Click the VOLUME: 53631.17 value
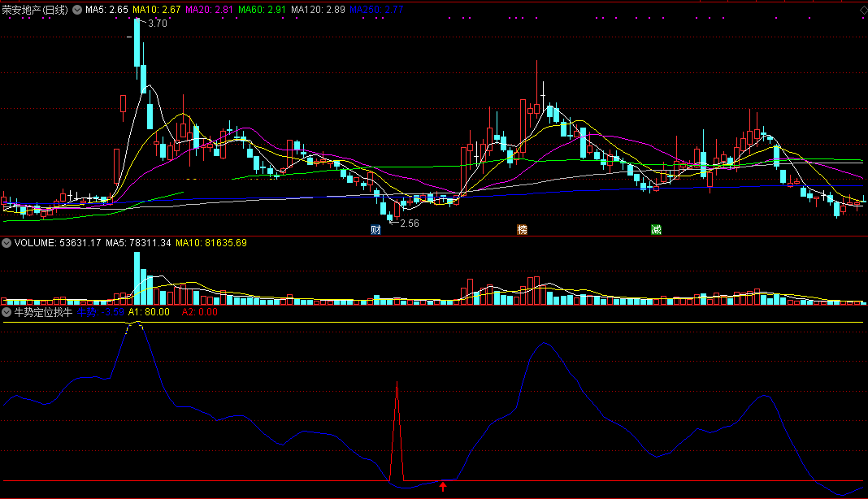This screenshot has width=868, height=499. tap(58, 243)
